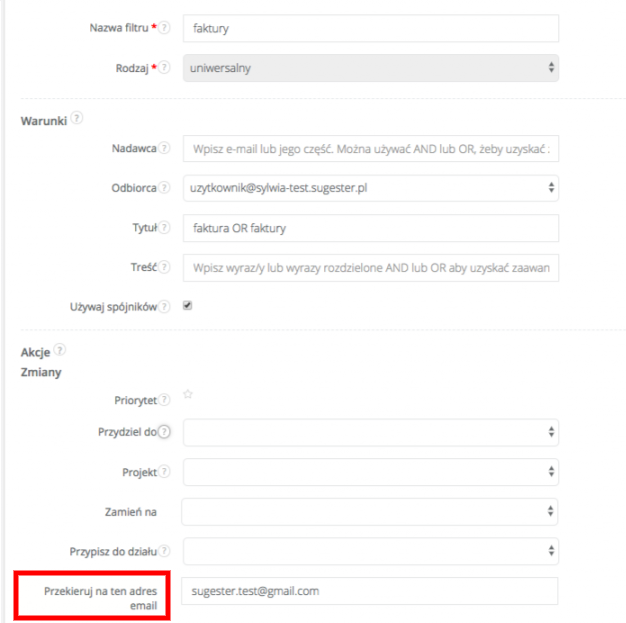This screenshot has width=626, height=623.
Task: Click the Nadawca email input field
Action: [370, 148]
